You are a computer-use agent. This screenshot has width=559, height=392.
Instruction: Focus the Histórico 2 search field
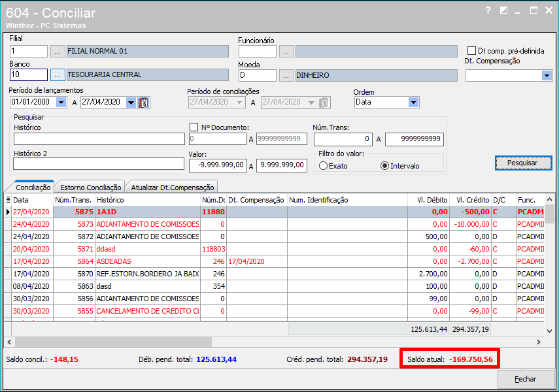click(99, 164)
